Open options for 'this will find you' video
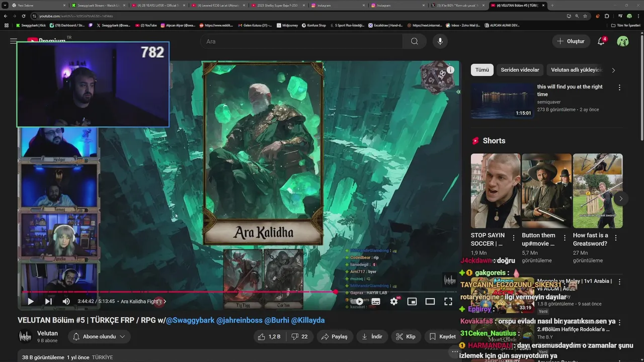 619,87
